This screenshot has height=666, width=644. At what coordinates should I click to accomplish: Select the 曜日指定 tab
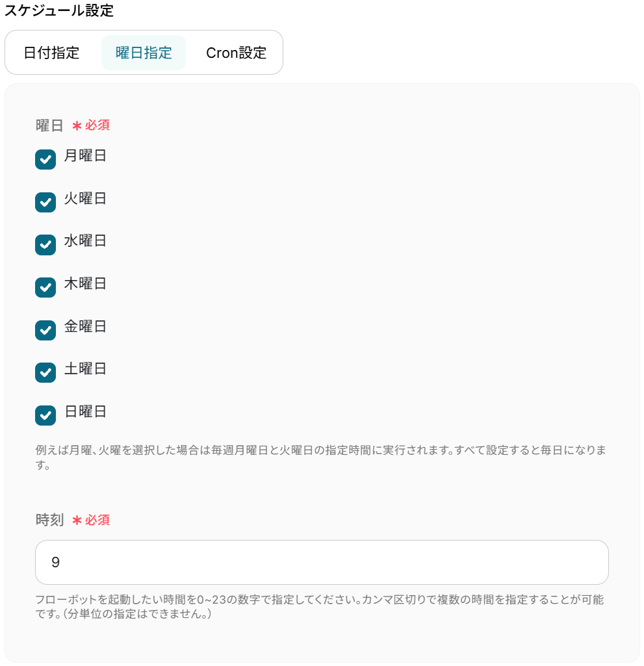coord(144,53)
